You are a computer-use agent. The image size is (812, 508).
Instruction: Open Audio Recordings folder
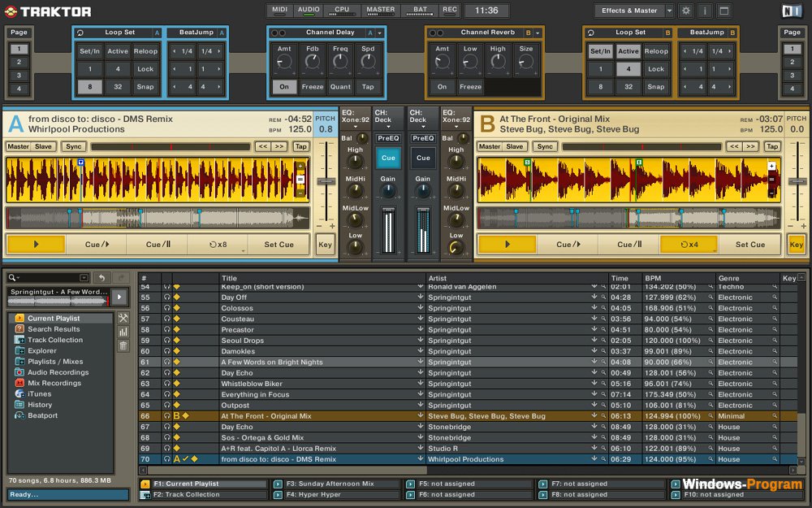pyautogui.click(x=58, y=372)
